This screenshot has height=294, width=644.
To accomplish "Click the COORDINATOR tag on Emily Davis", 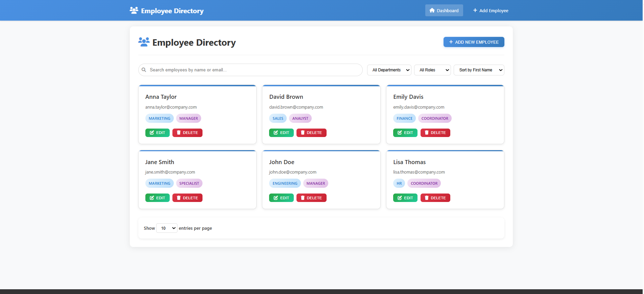I will [435, 118].
